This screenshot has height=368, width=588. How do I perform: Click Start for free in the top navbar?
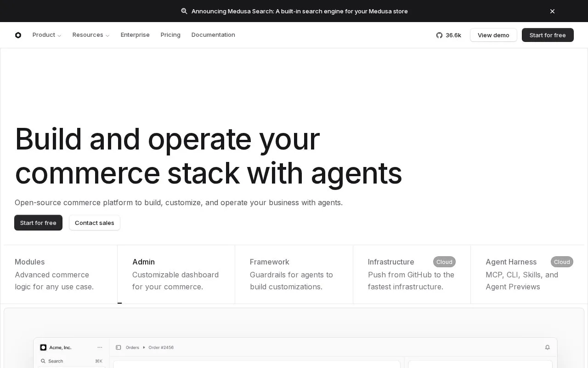[x=548, y=35]
